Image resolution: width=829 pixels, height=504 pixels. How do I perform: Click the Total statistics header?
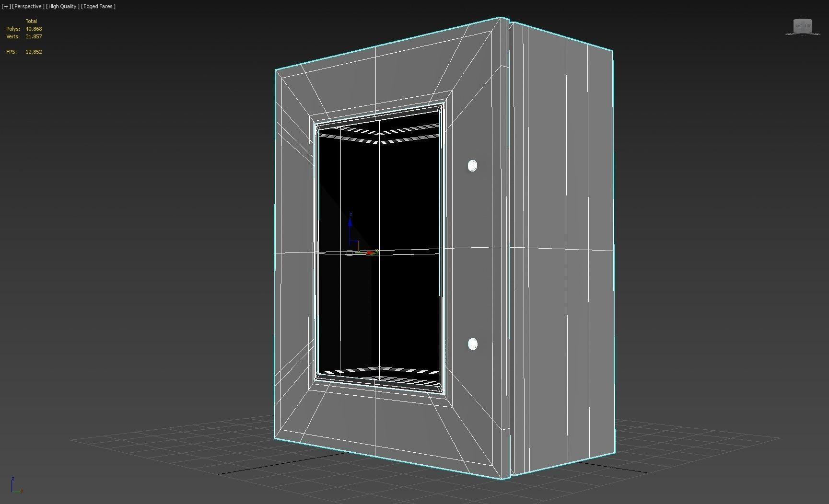(x=31, y=21)
